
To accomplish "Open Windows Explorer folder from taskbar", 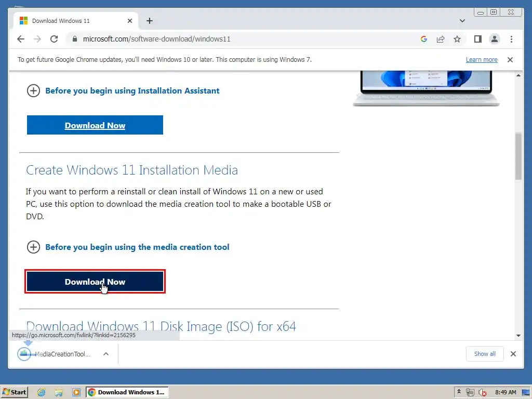I will click(x=59, y=392).
